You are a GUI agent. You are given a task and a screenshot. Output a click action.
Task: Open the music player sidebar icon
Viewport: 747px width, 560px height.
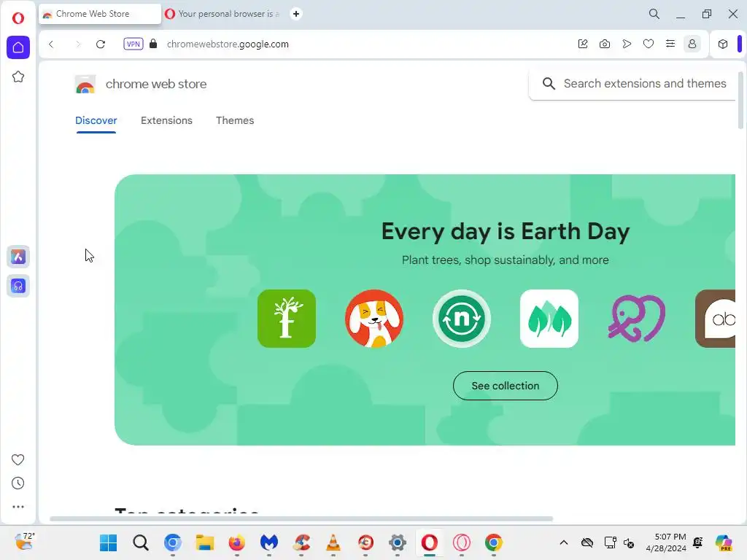[x=18, y=286]
